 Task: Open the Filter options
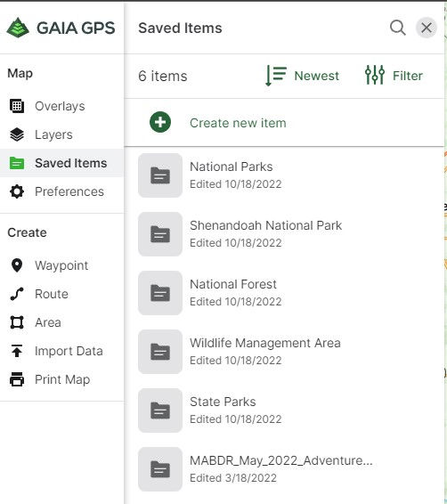[x=394, y=76]
